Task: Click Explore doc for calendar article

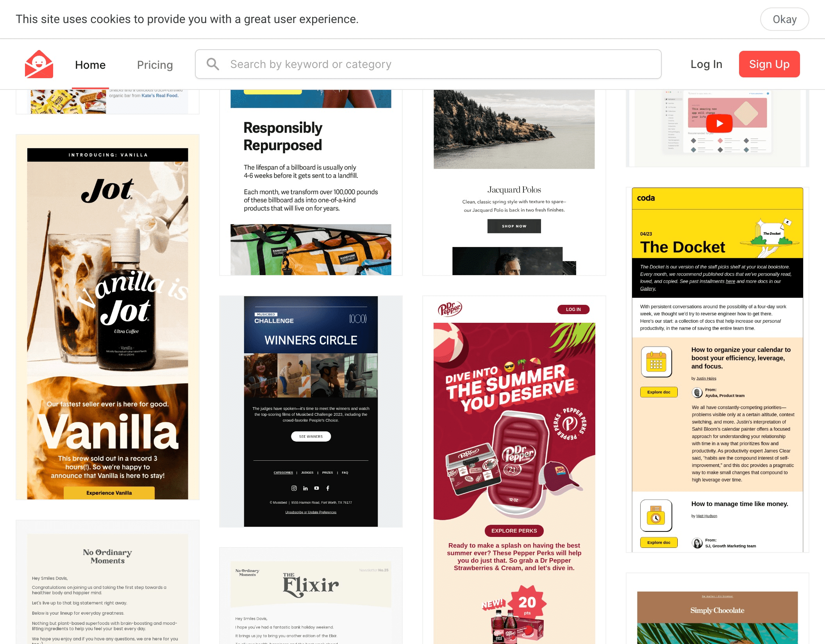Action: (x=659, y=392)
